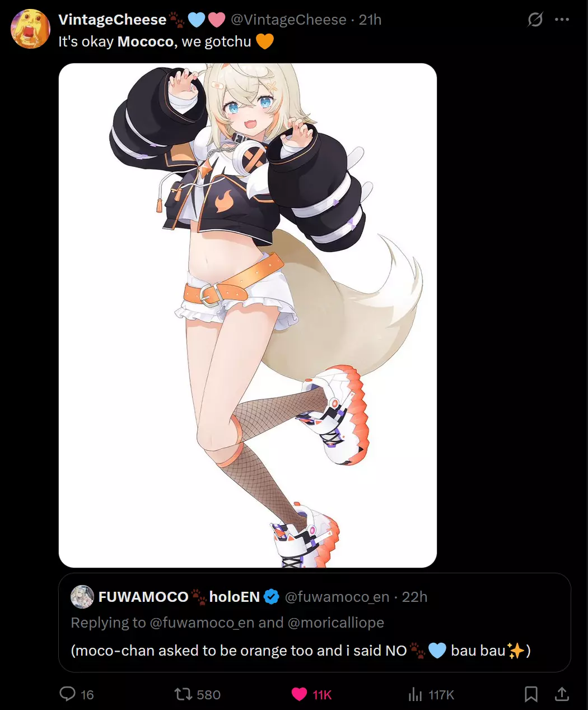Image resolution: width=588 pixels, height=710 pixels.
Task: Unlike the tweet with pink heart
Action: click(300, 694)
